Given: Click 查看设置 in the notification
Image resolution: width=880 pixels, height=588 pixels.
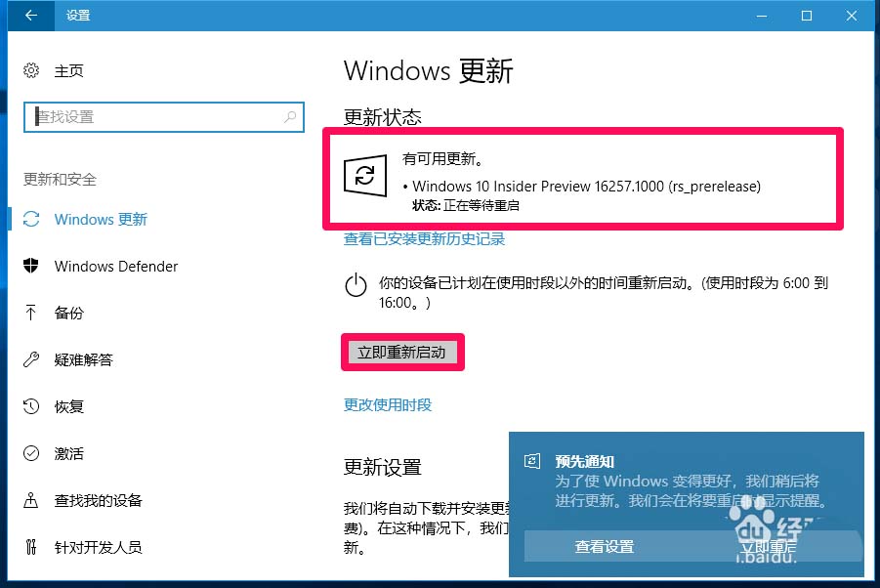Looking at the screenshot, I should pos(605,546).
